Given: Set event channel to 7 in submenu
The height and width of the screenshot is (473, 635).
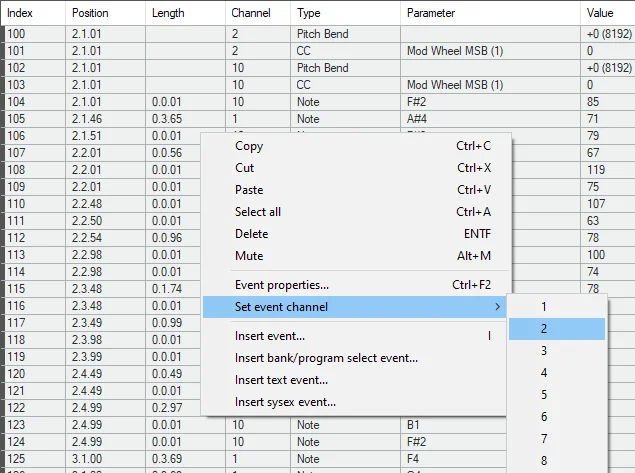Looking at the screenshot, I should [x=557, y=438].
